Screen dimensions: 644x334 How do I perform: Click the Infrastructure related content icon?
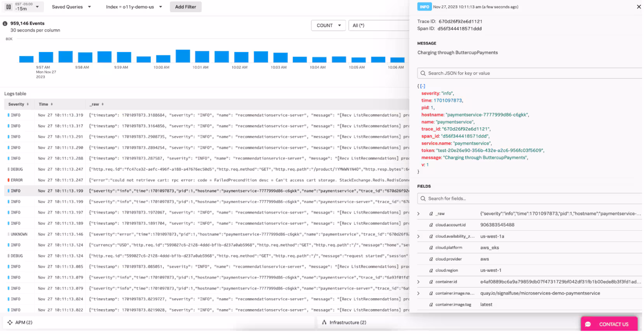324,323
